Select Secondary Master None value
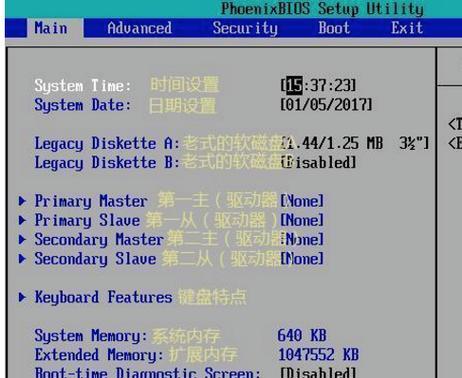The image size is (462, 378). (x=302, y=239)
